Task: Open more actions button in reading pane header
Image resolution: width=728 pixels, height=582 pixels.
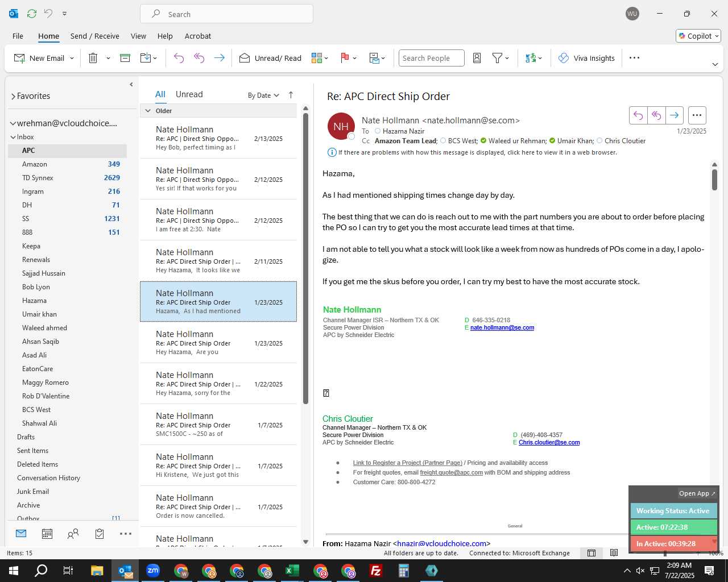Action: click(x=697, y=115)
